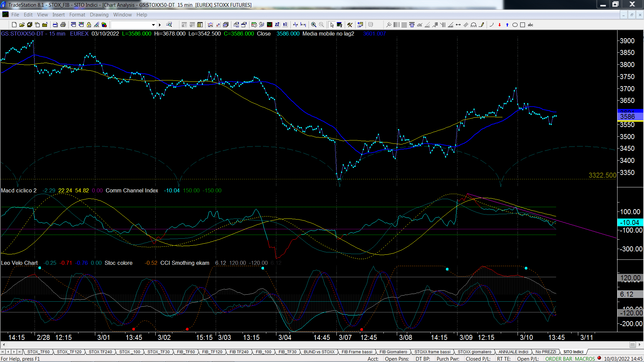This screenshot has width=644, height=362.
Task: Switch to the ANNUALE Indici tab
Action: pos(513,352)
